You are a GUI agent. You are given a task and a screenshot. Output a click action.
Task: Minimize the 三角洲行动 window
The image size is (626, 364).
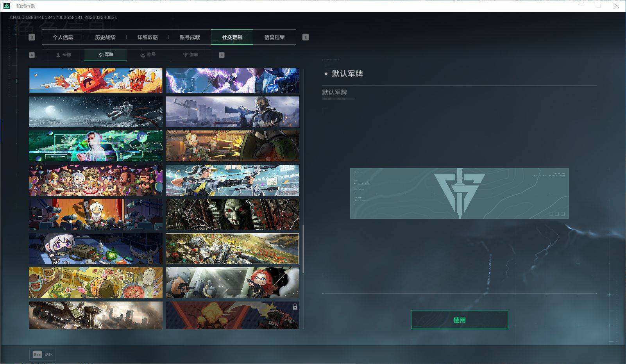point(581,6)
